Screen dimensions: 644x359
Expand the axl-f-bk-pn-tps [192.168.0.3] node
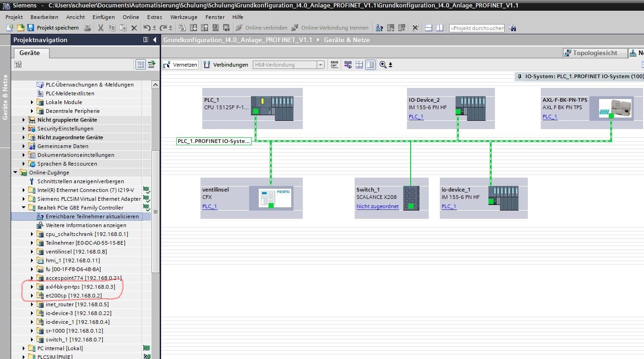[x=32, y=287]
